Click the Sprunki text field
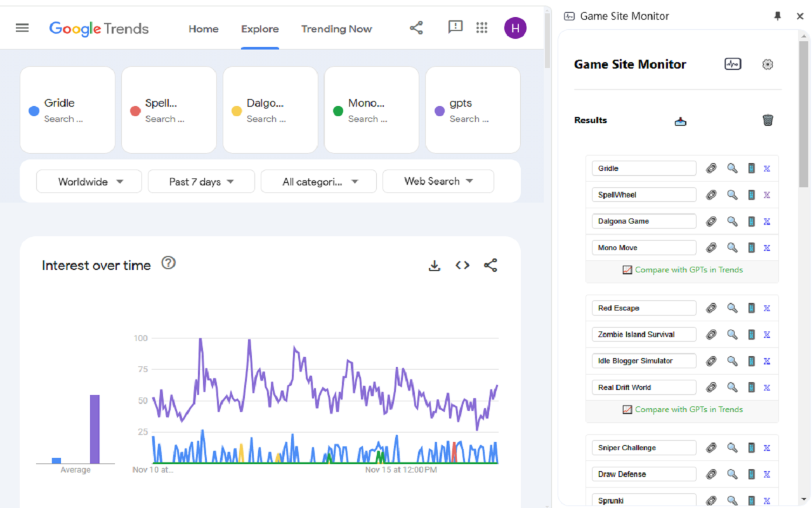The image size is (812, 508). (644, 501)
